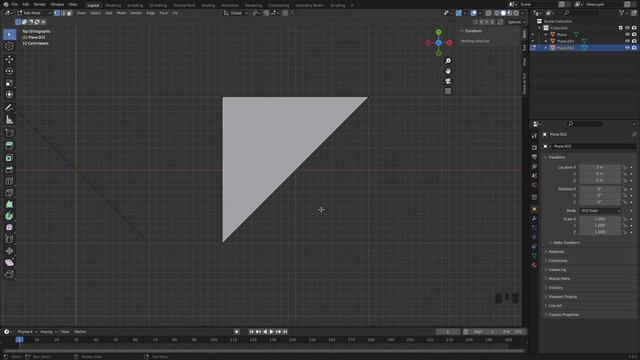Click the viewport zoom magnifier icon

[x=448, y=61]
